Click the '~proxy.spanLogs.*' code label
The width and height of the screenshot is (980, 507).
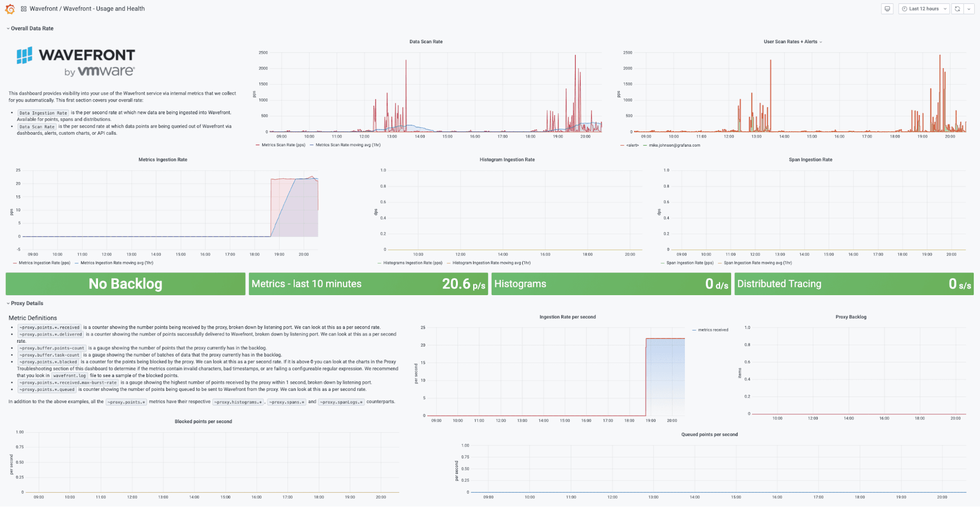[342, 402]
